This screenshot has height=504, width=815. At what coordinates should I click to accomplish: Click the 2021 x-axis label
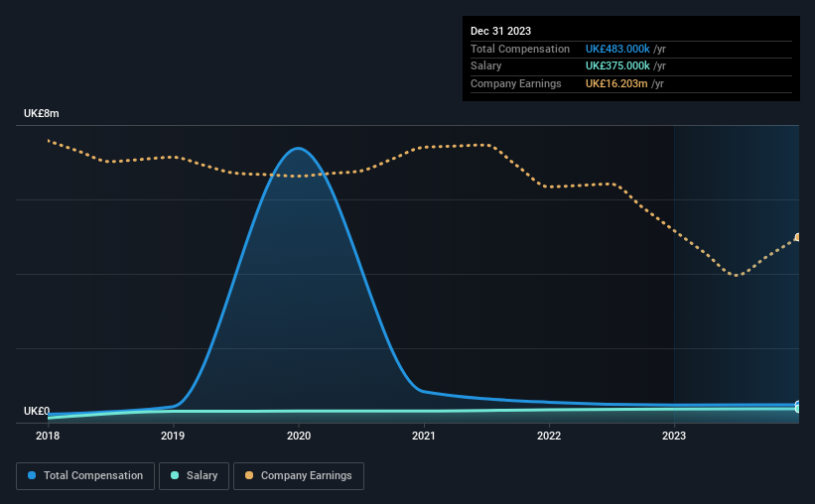click(424, 436)
